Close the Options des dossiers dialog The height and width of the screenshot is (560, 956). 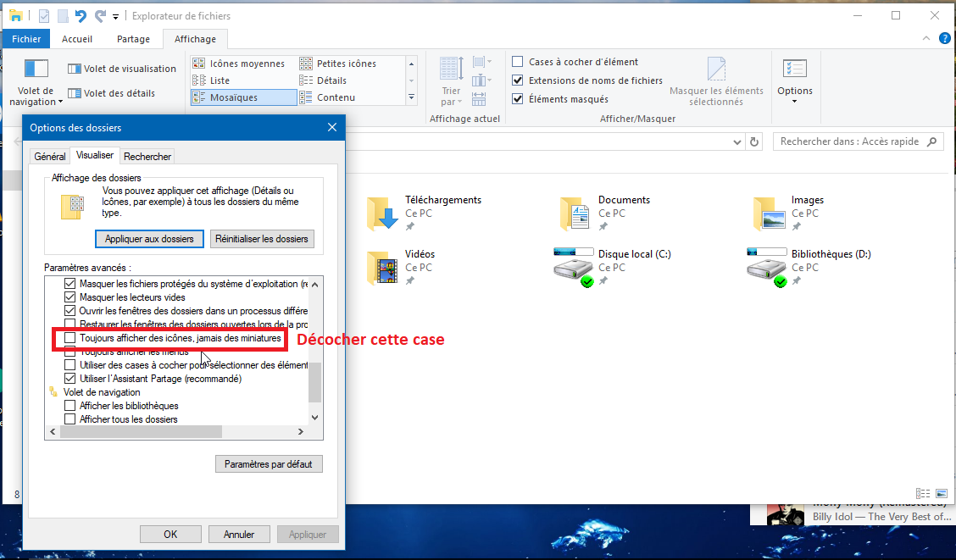pos(331,127)
